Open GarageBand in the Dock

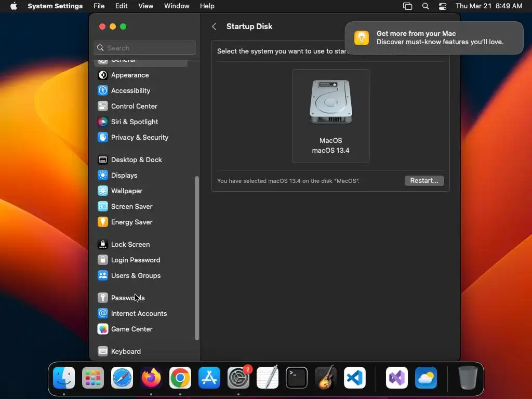[326, 378]
